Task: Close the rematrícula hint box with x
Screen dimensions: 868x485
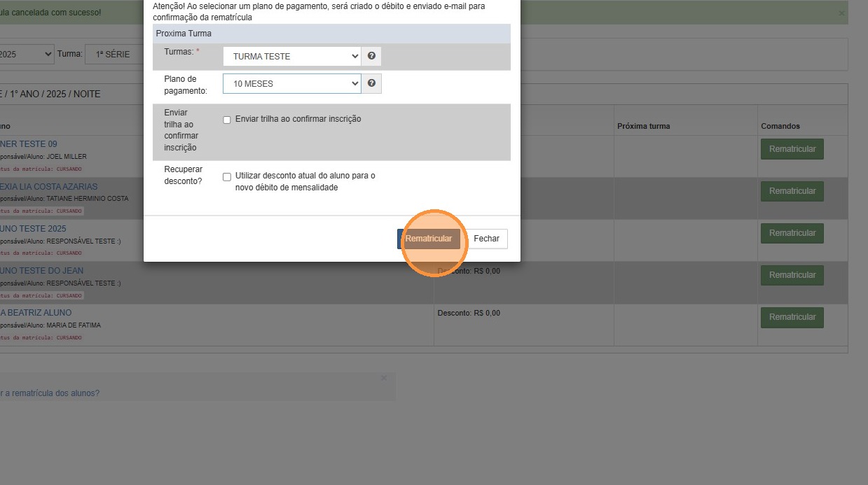Action: click(x=383, y=378)
